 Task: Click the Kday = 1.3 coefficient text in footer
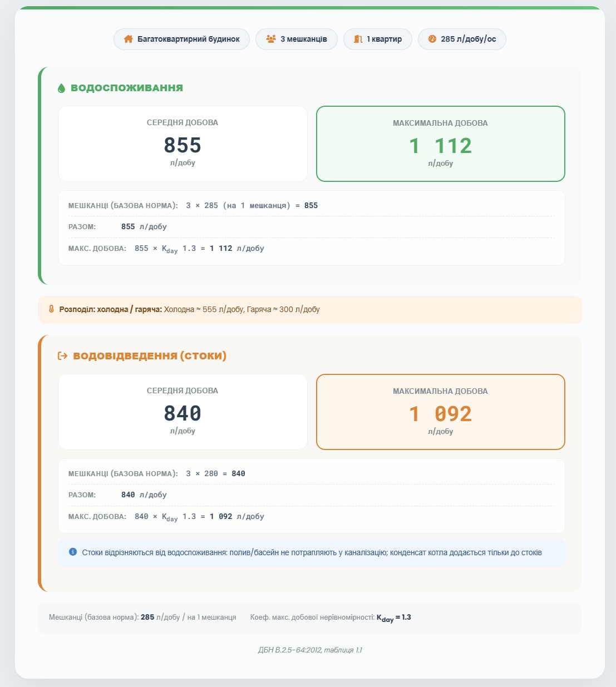pos(394,618)
